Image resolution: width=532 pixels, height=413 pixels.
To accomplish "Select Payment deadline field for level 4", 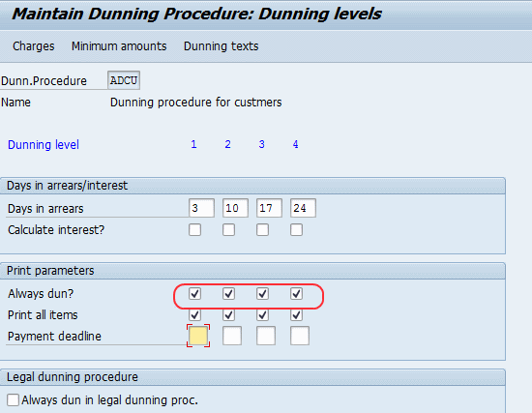I will coord(300,336).
